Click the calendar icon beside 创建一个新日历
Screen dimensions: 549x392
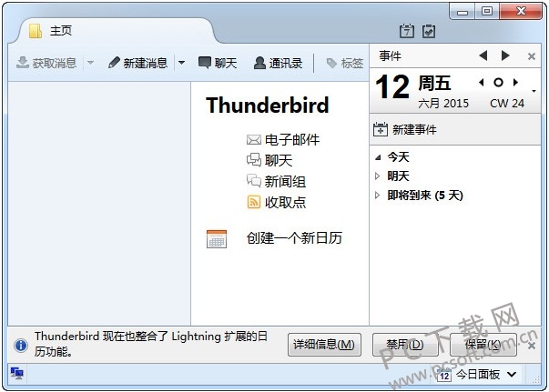click(x=217, y=239)
